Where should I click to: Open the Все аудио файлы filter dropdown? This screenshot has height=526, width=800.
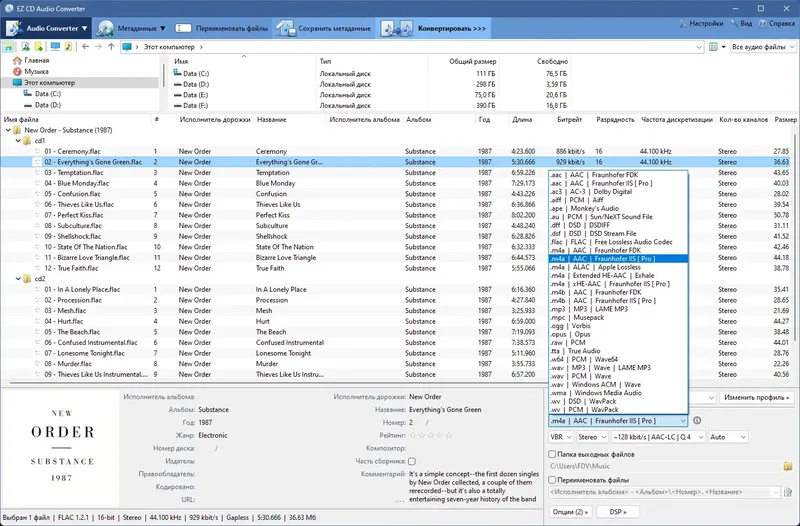point(763,47)
